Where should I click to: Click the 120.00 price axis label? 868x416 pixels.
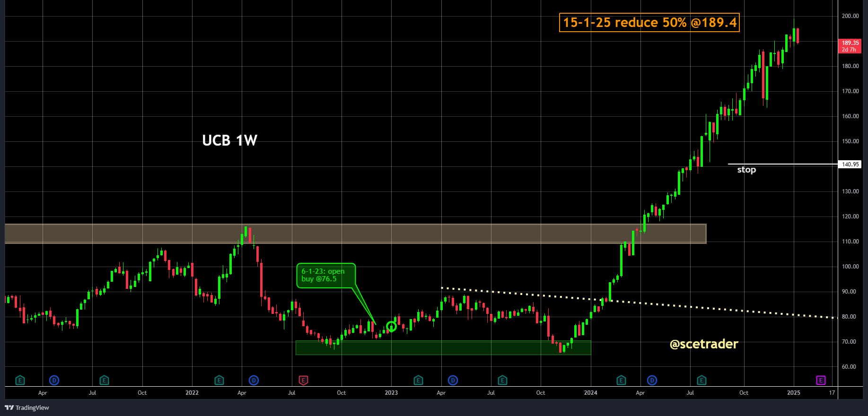click(850, 217)
